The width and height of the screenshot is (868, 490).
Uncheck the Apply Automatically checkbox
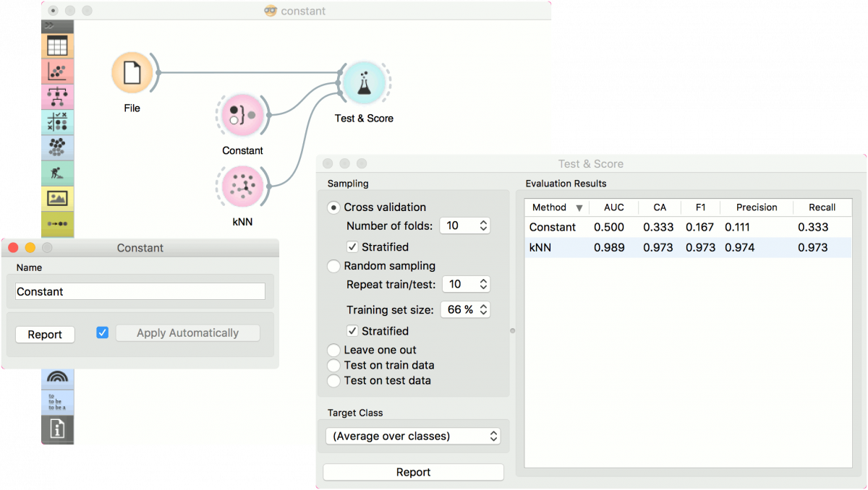[103, 332]
